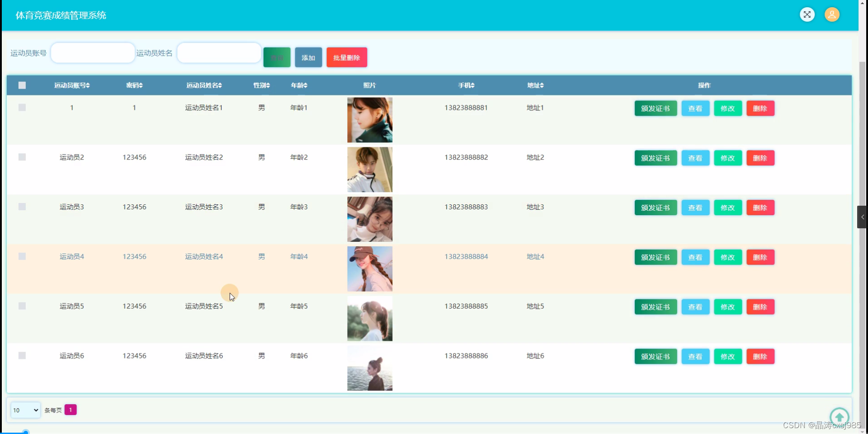Click 删除 for 运动员姓名1
Screen dimensions: 868x434
[x=760, y=108]
